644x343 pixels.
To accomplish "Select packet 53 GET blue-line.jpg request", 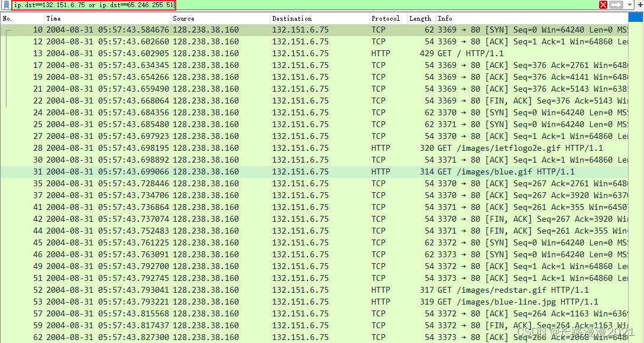I will [314, 302].
